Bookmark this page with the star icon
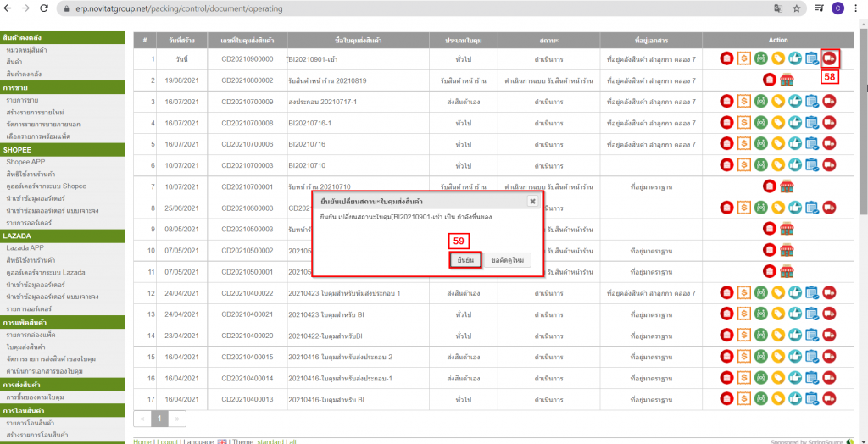This screenshot has width=868, height=444. [x=797, y=8]
